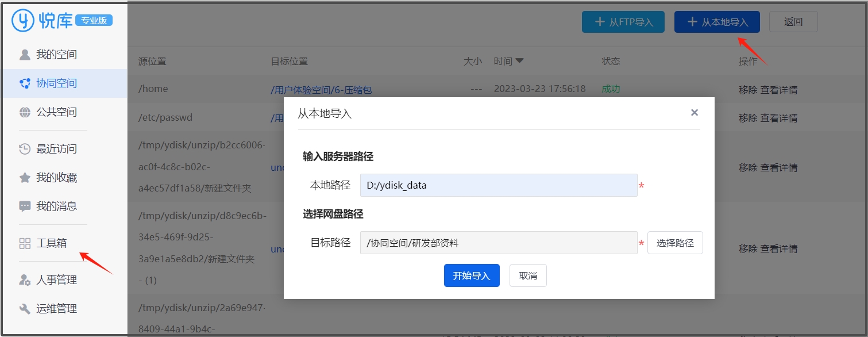This screenshot has width=868, height=337.
Task: Click the 我的空间 person icon
Action: [25, 55]
